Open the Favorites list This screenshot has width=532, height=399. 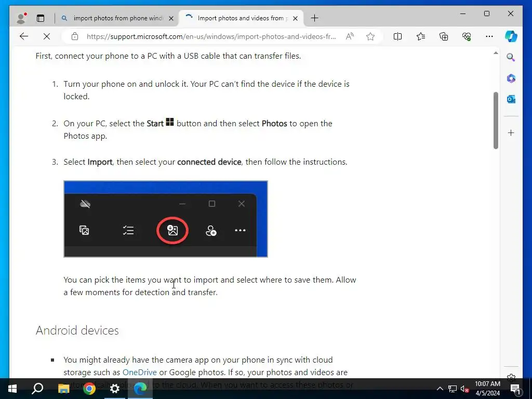pyautogui.click(x=421, y=36)
